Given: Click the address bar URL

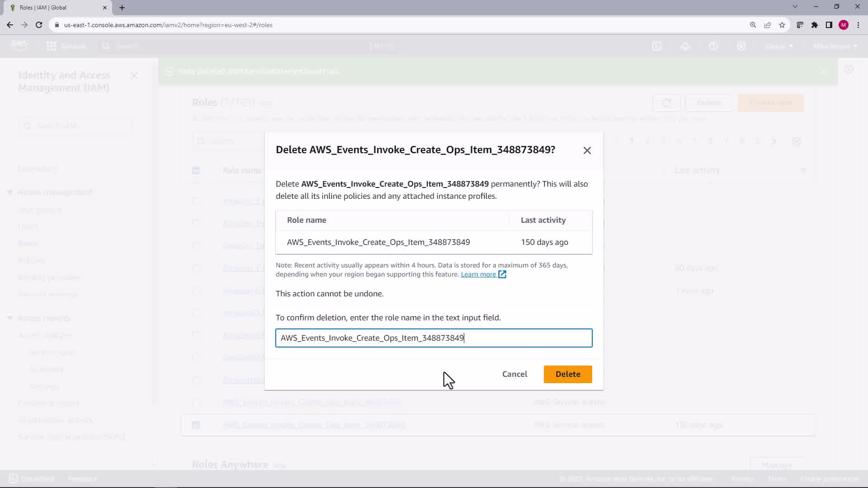Looking at the screenshot, I should [168, 25].
